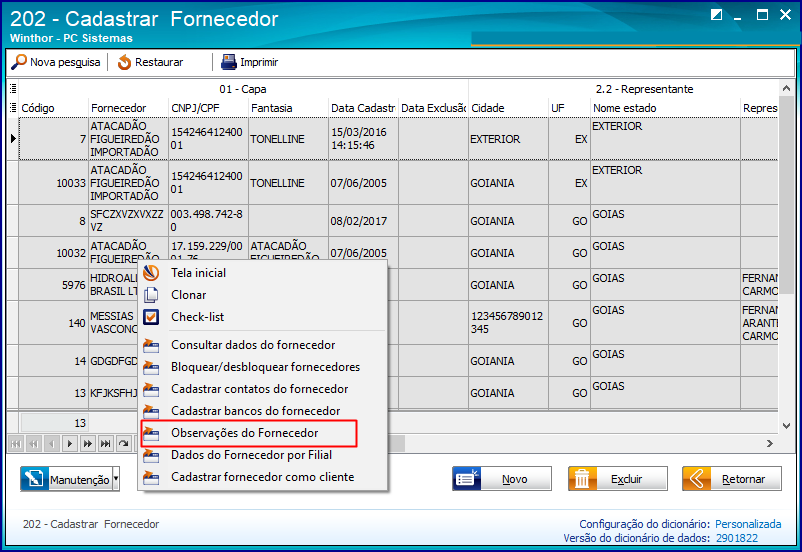Sort by CNPJ/CPF column header
This screenshot has height=552, width=802.
(x=208, y=108)
